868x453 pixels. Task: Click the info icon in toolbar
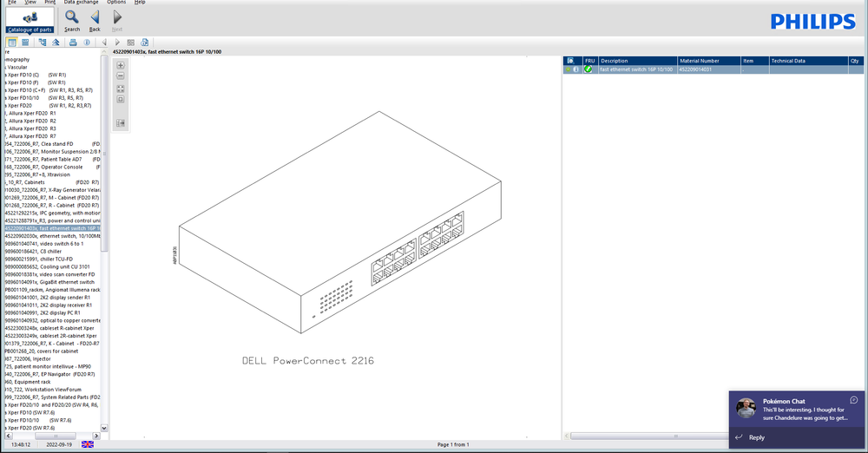87,42
